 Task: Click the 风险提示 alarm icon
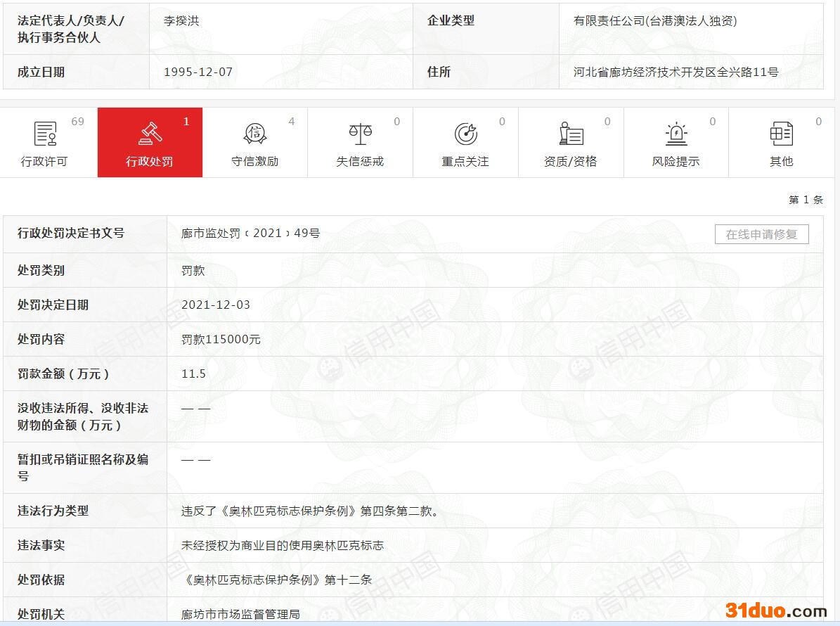tap(676, 133)
